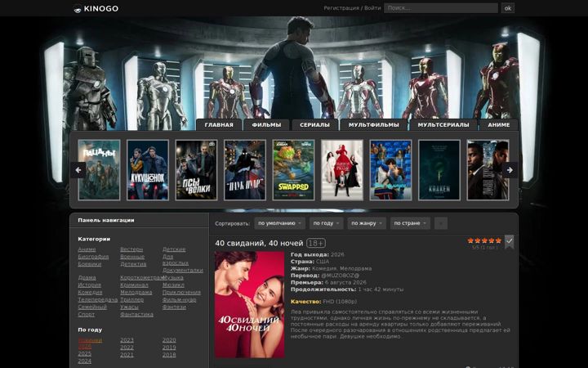
Task: Open the Боевики category link
Action: pos(90,264)
